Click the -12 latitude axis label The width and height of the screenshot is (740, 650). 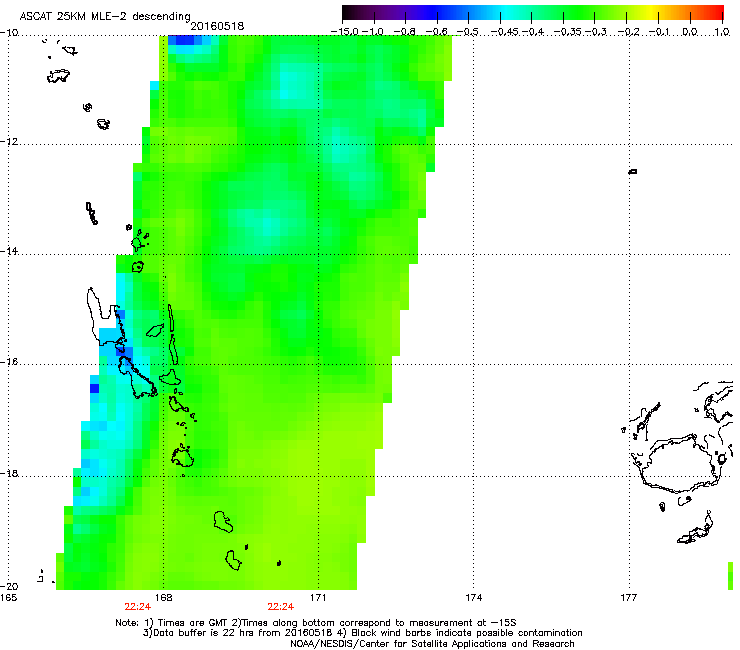pos(9,142)
